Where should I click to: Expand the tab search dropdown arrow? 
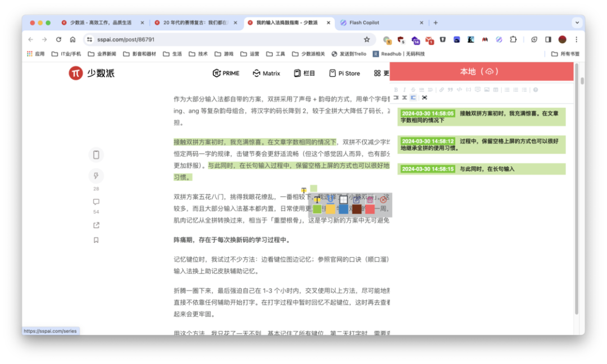pos(577,23)
